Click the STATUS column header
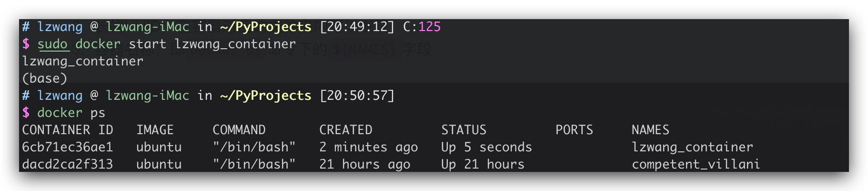Screen dimensions: 868x191 point(464,130)
